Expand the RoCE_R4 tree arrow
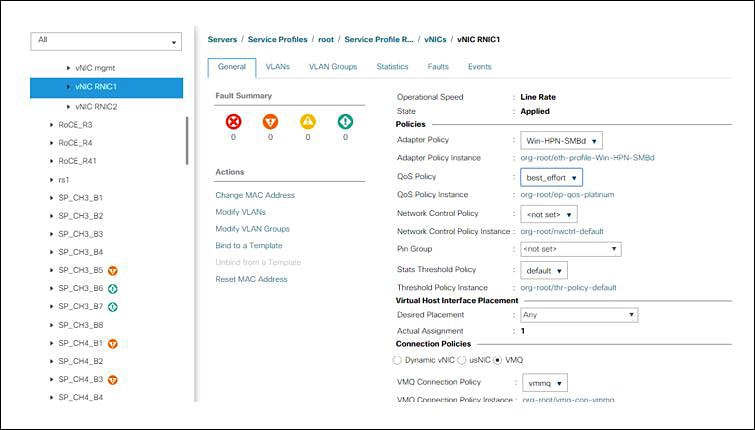This screenshot has width=755, height=430. coord(52,143)
